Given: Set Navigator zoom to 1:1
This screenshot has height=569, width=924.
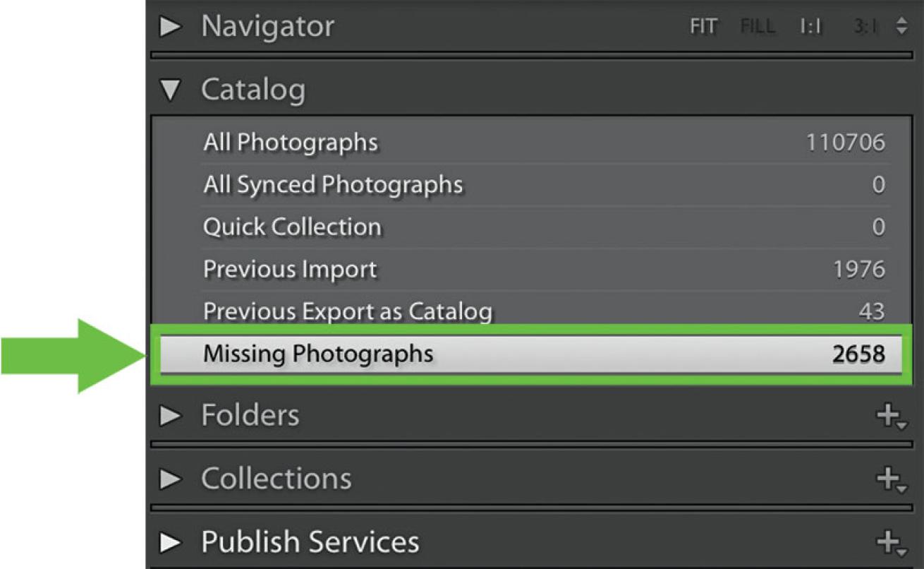Looking at the screenshot, I should 810,28.
